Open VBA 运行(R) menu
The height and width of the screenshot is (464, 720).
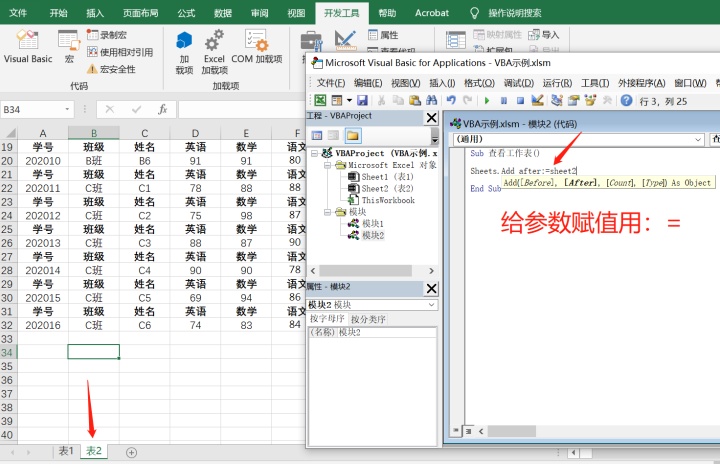[x=557, y=83]
